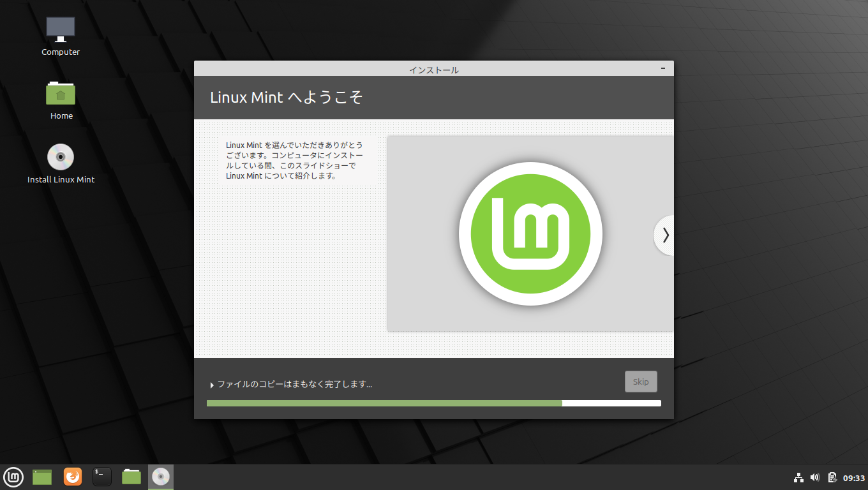Open the network connection tray icon
The width and height of the screenshot is (868, 490).
pos(798,477)
